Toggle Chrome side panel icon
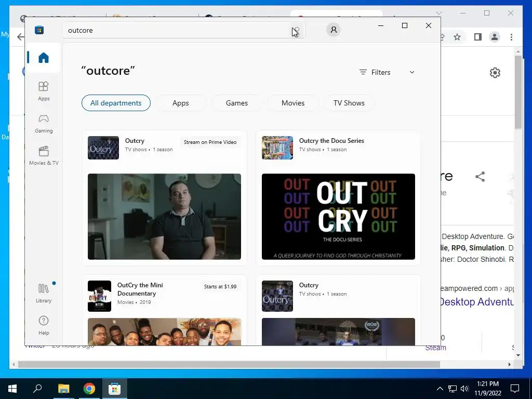Screen dimensions: 532x399 tap(478, 37)
